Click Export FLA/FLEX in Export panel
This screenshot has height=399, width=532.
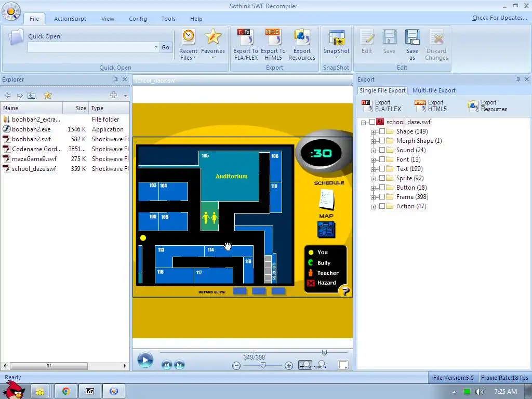[382, 106]
